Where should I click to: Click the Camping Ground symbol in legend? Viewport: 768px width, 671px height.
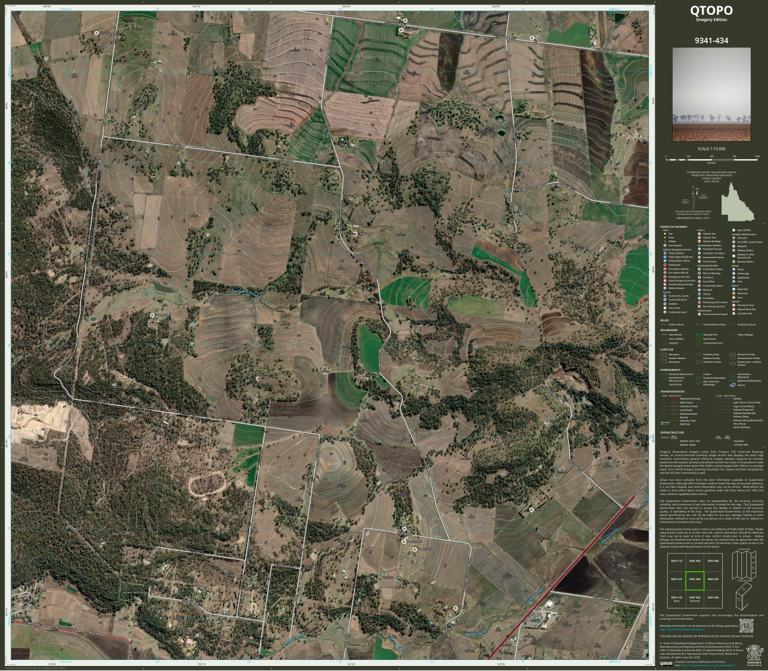665,312
